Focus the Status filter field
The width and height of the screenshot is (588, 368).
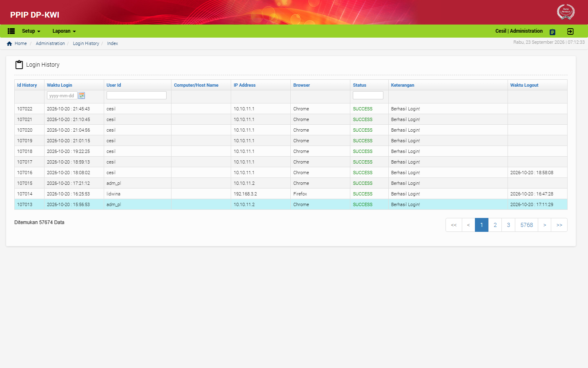(x=368, y=95)
